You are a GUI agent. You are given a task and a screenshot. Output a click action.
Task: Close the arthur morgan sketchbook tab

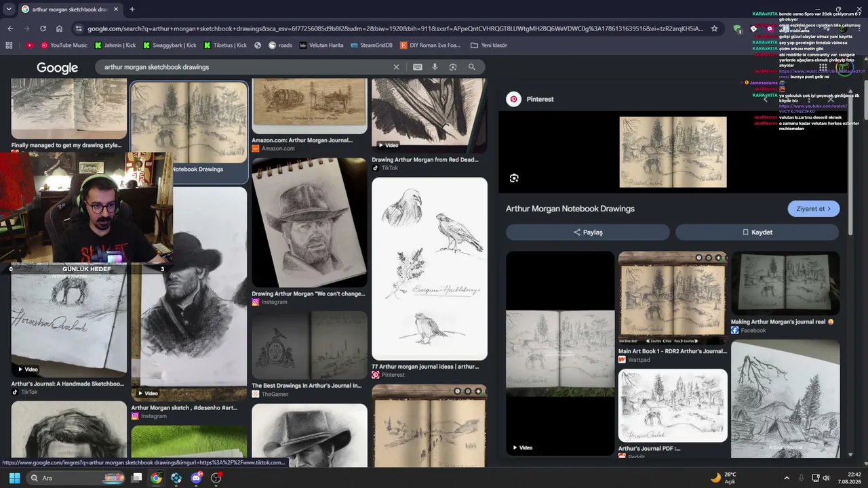116,9
